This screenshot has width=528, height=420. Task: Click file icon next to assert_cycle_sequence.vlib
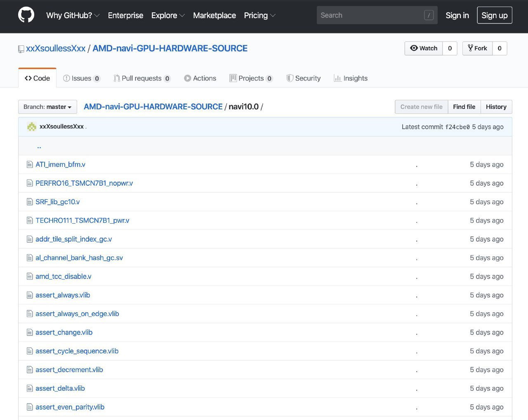[x=30, y=351]
